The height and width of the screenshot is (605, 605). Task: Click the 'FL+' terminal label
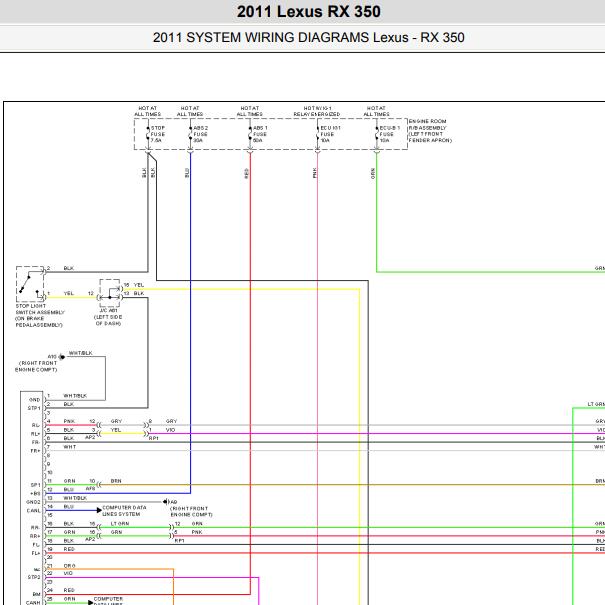[35, 553]
